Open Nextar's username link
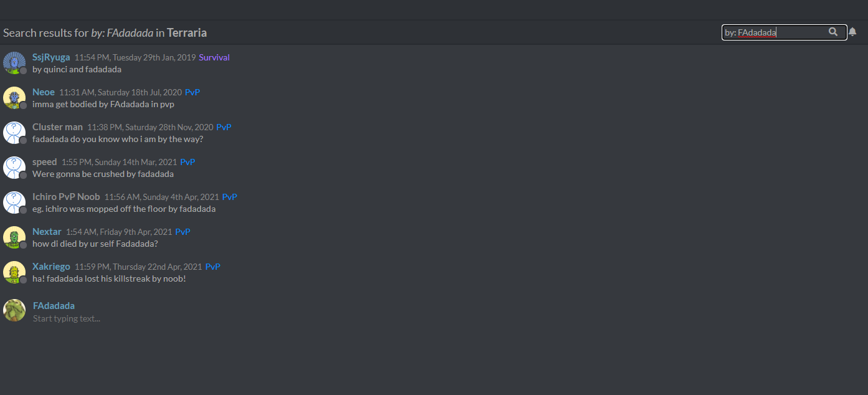The width and height of the screenshot is (868, 395). pos(47,232)
